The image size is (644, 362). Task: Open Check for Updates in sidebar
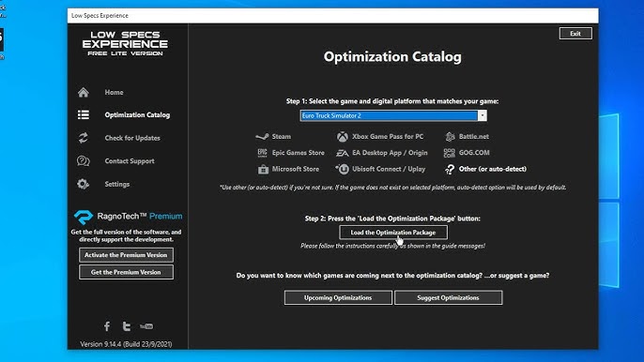132,138
